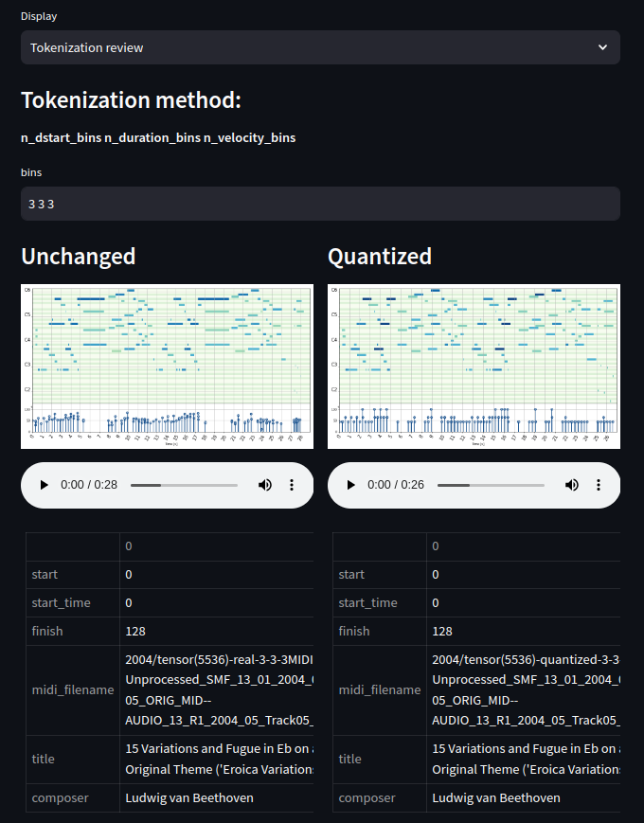This screenshot has height=823, width=644.
Task: Click the Quantized piano roll visualization
Action: point(474,366)
